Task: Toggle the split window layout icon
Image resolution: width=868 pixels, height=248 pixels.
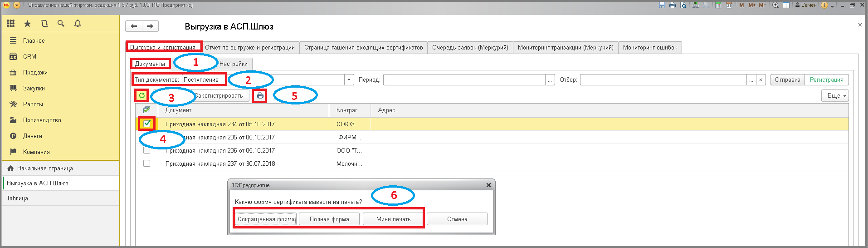Action: (786, 5)
